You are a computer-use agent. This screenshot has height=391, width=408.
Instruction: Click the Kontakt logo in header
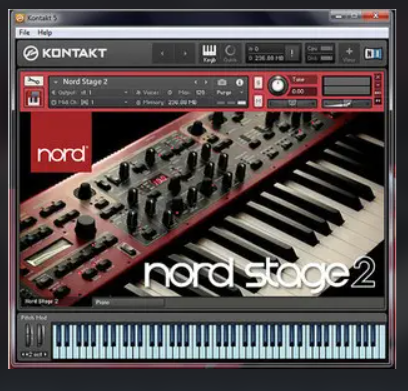coord(65,53)
